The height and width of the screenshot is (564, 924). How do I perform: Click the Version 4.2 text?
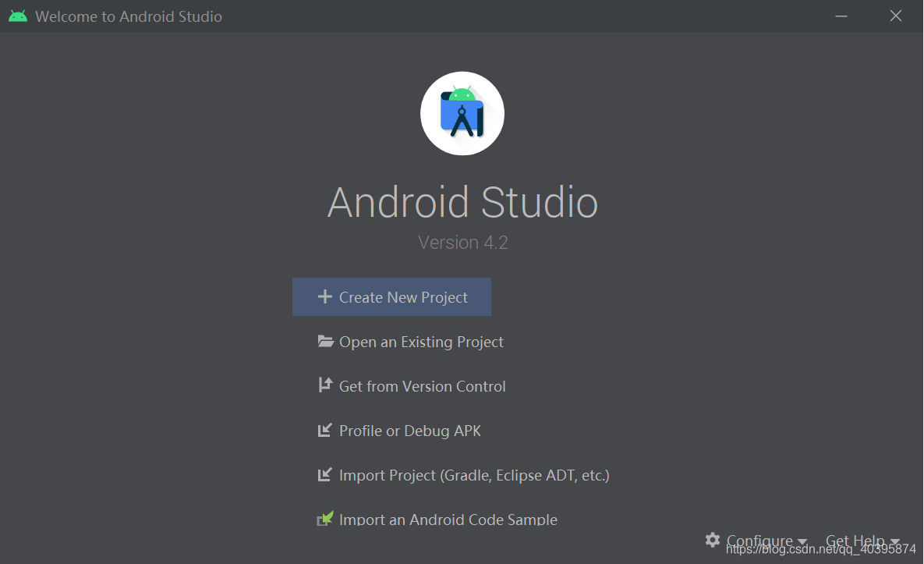(x=462, y=243)
